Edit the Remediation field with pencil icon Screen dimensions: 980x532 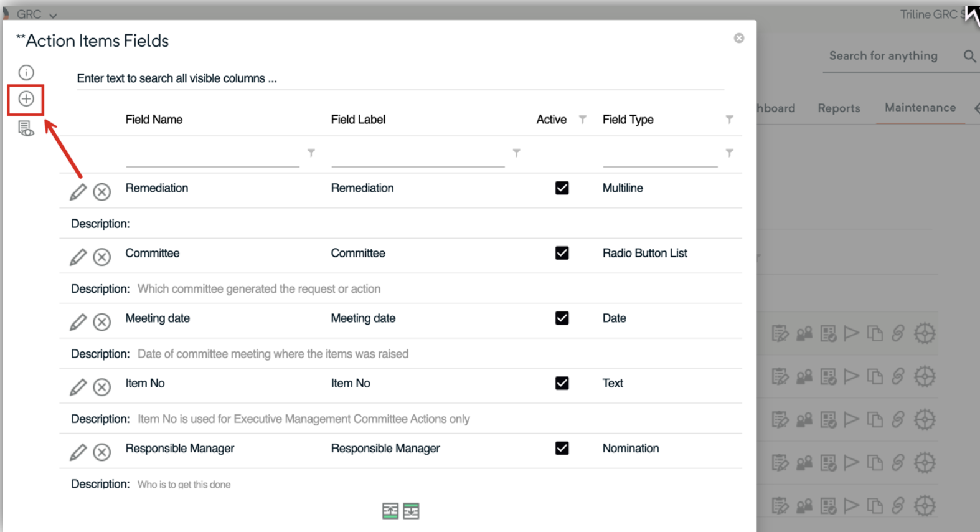78,192
